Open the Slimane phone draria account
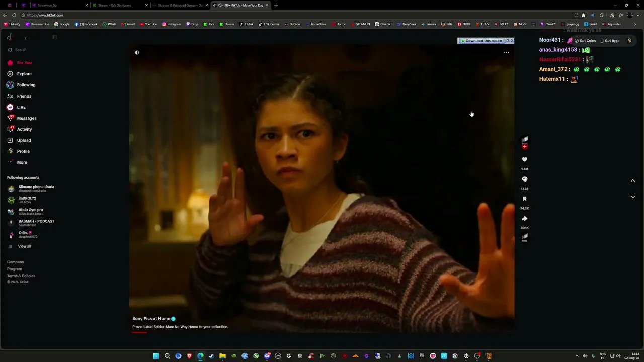 coord(31,189)
